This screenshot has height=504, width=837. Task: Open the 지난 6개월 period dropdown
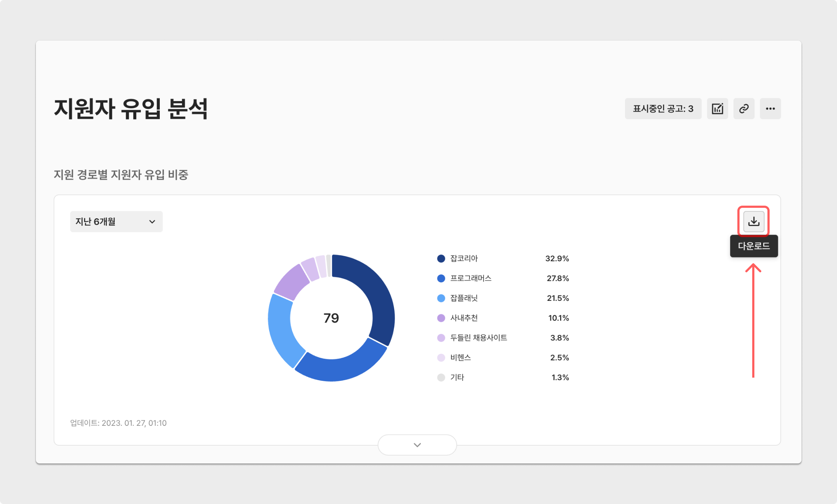[116, 222]
